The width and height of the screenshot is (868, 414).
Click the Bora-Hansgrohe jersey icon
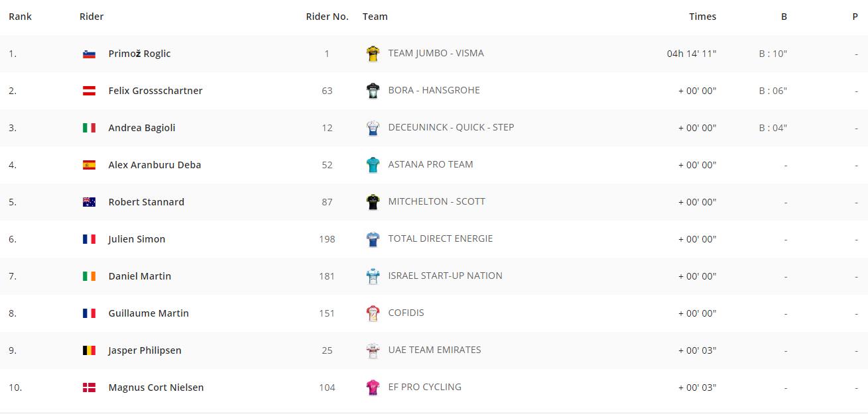(x=373, y=91)
